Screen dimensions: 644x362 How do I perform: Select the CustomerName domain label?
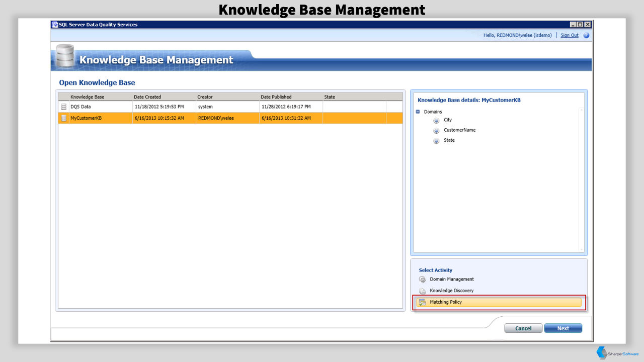pyautogui.click(x=459, y=130)
